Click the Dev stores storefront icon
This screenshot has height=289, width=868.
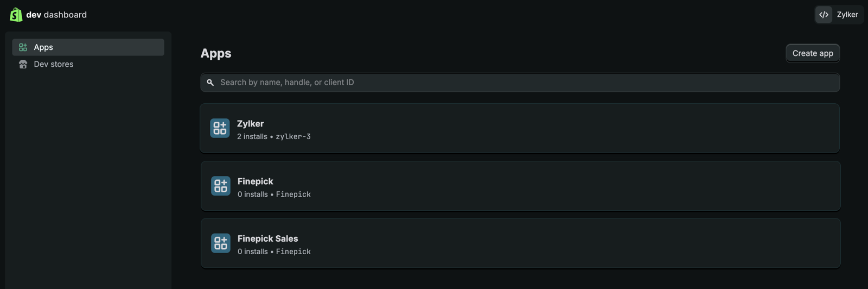[x=23, y=64]
